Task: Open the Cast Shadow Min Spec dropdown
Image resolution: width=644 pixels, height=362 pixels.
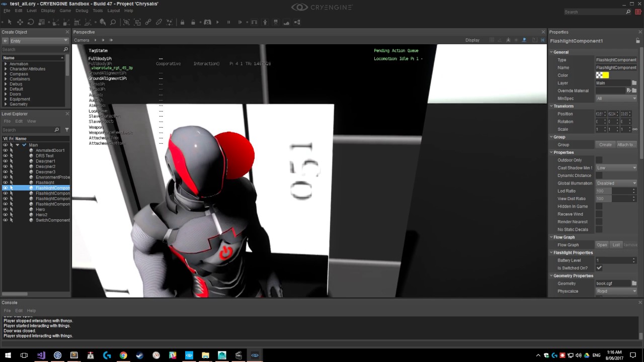Action: click(616, 168)
